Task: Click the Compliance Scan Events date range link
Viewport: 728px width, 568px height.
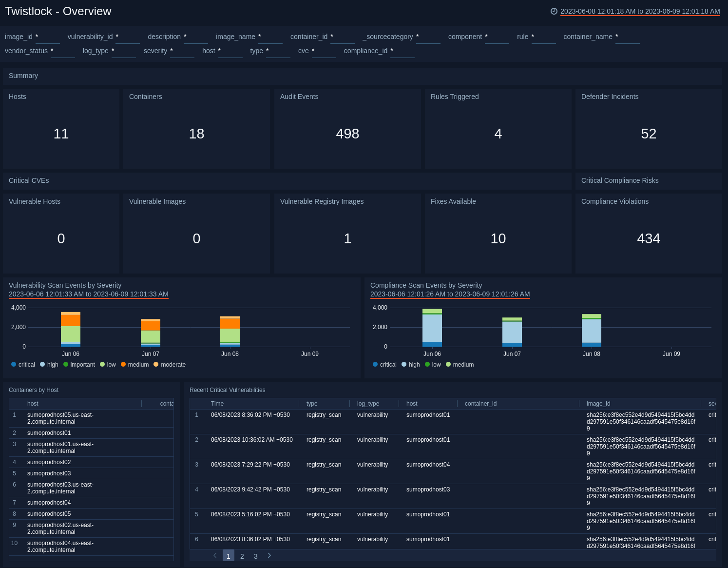Action: pos(450,294)
